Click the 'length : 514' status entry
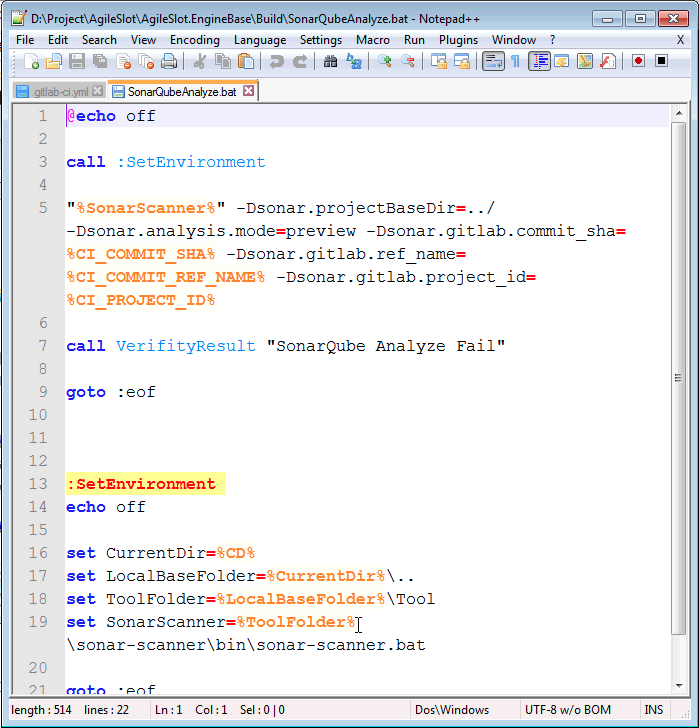The width and height of the screenshot is (699, 728). [41, 710]
